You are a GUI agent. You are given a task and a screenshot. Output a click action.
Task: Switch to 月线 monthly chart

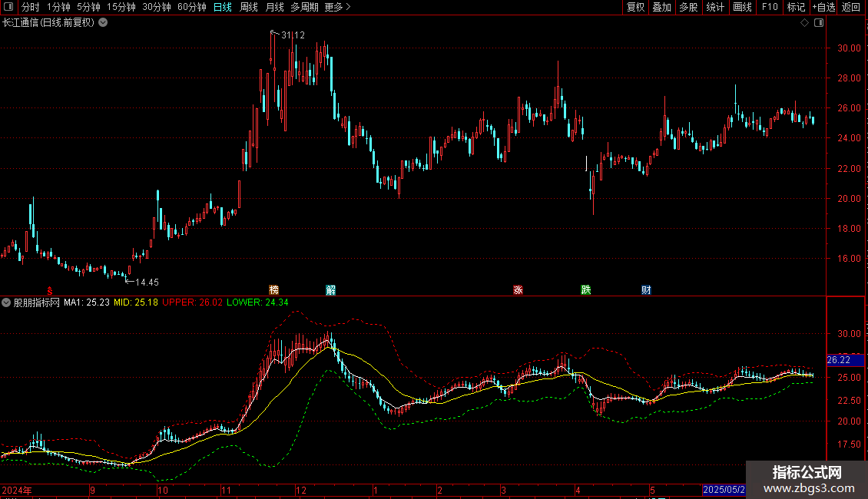[274, 7]
